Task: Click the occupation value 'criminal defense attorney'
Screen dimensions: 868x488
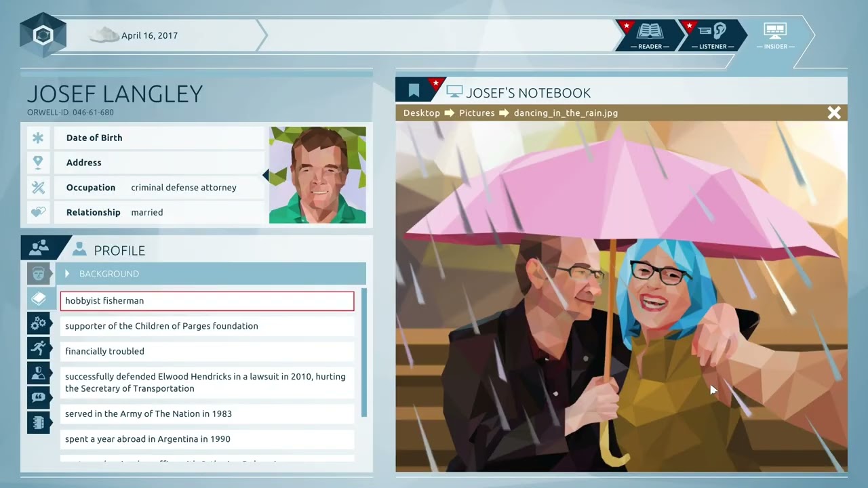Action: [184, 188]
